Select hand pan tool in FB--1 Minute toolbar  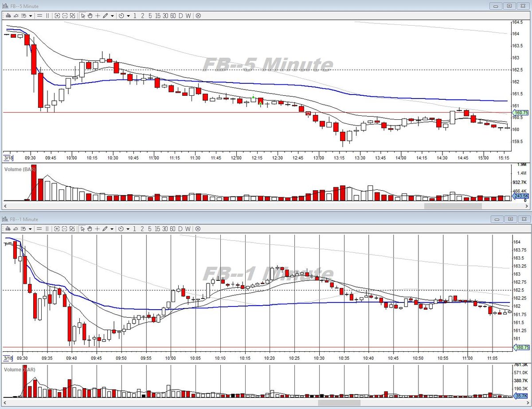pos(90,229)
